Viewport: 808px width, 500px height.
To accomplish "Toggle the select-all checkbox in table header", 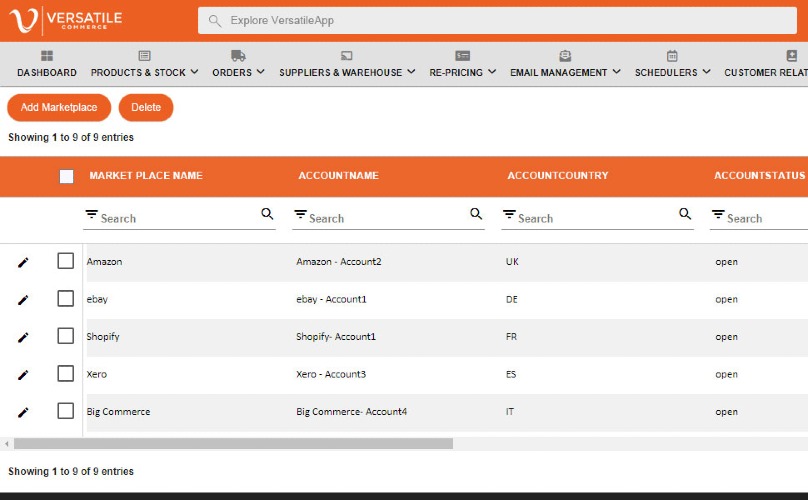I will tap(66, 177).
